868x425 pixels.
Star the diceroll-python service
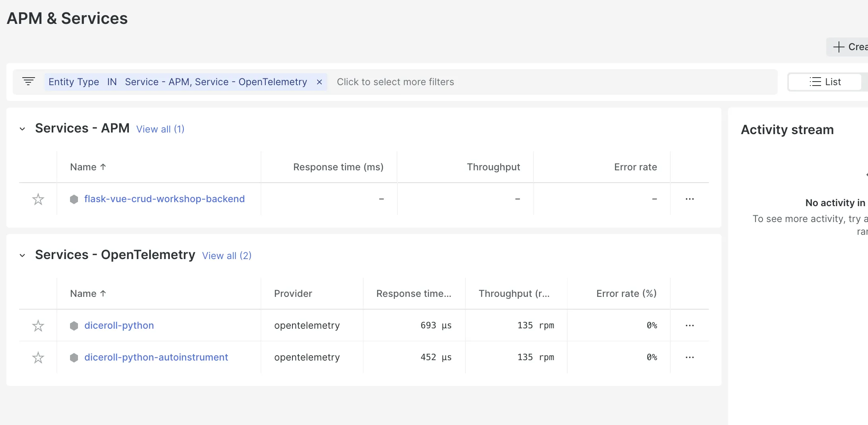(38, 326)
